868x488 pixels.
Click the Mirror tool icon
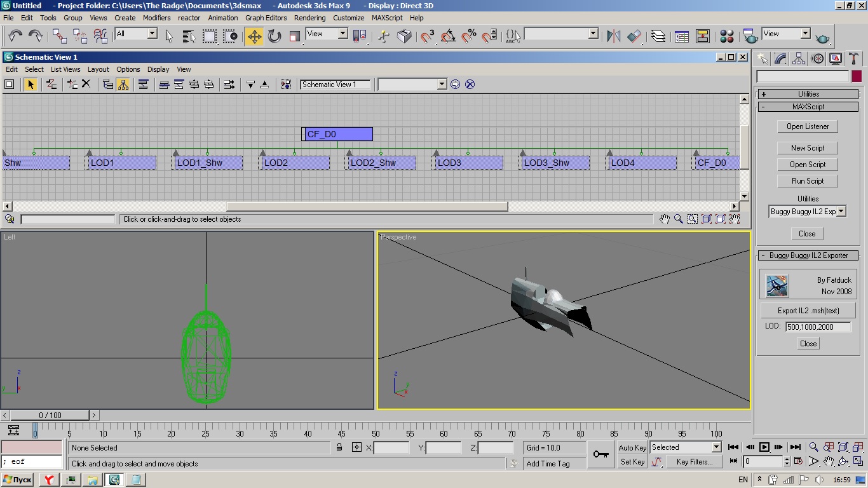point(613,36)
